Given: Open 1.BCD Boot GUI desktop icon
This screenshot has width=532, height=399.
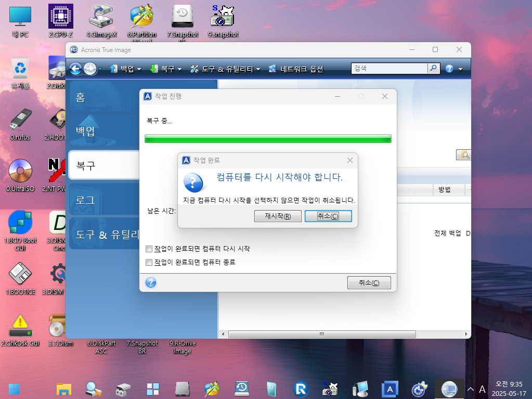Looking at the screenshot, I should tap(20, 231).
